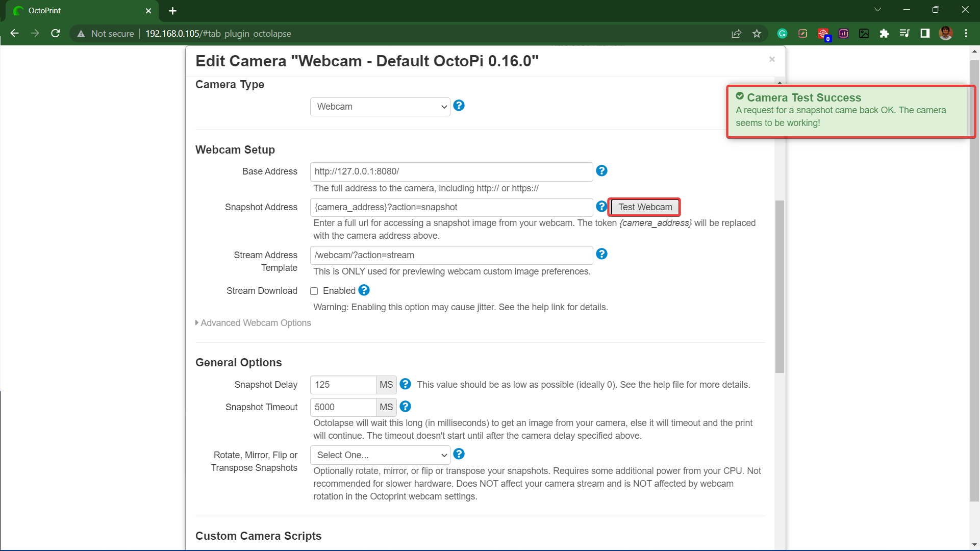This screenshot has height=551, width=980.
Task: Open help icon for Stream Download Enabled
Action: tap(364, 290)
